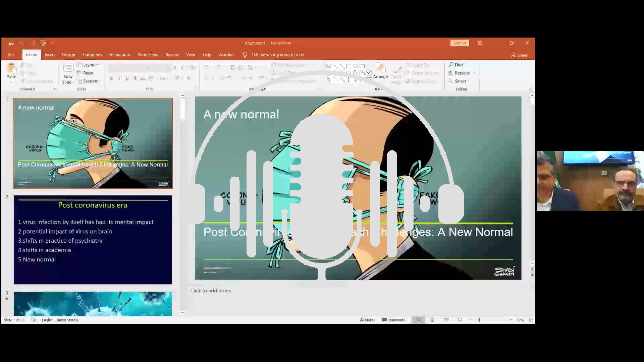Toggle the Comments pane in status bar
This screenshot has height=362, width=644.
click(x=393, y=320)
